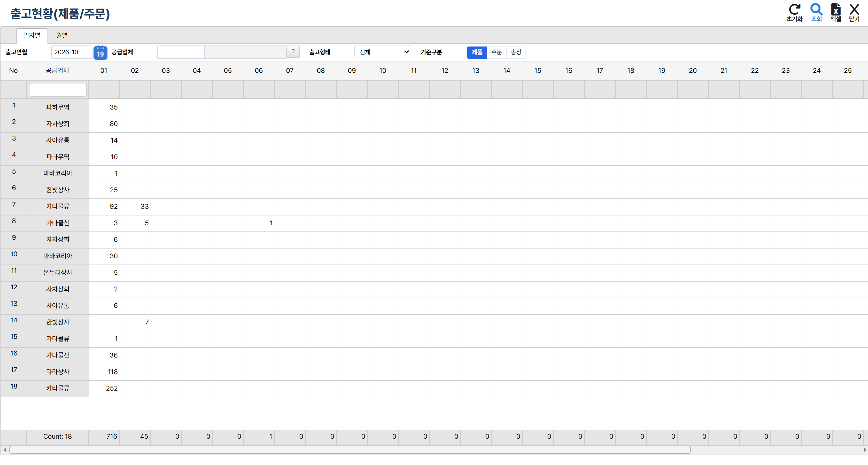Image resolution: width=868 pixels, height=465 pixels.
Task: Sort by the 공급업체 column header
Action: [x=58, y=71]
